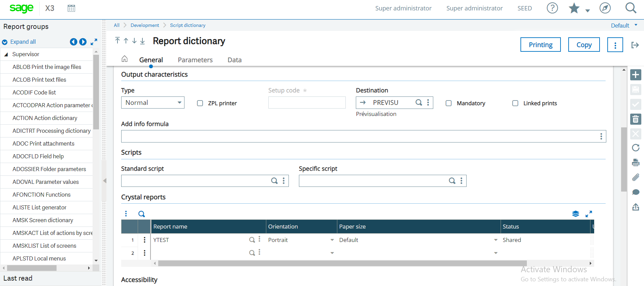Click the New plus icon in right sidebar

tap(636, 75)
